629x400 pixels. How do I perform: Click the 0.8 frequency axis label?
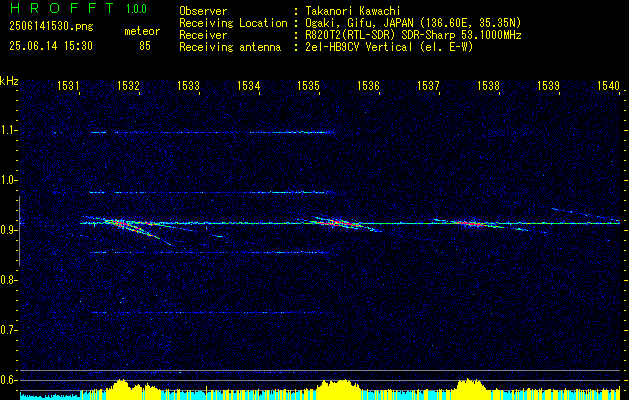click(x=7, y=280)
